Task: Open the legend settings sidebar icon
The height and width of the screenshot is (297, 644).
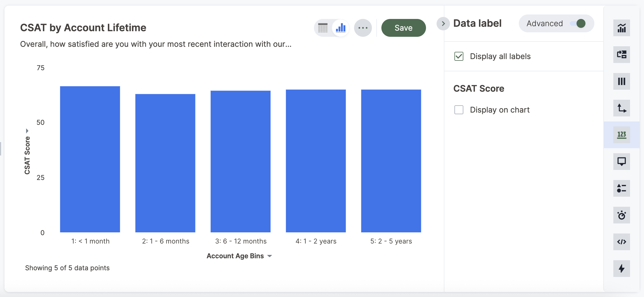Action: [x=621, y=188]
